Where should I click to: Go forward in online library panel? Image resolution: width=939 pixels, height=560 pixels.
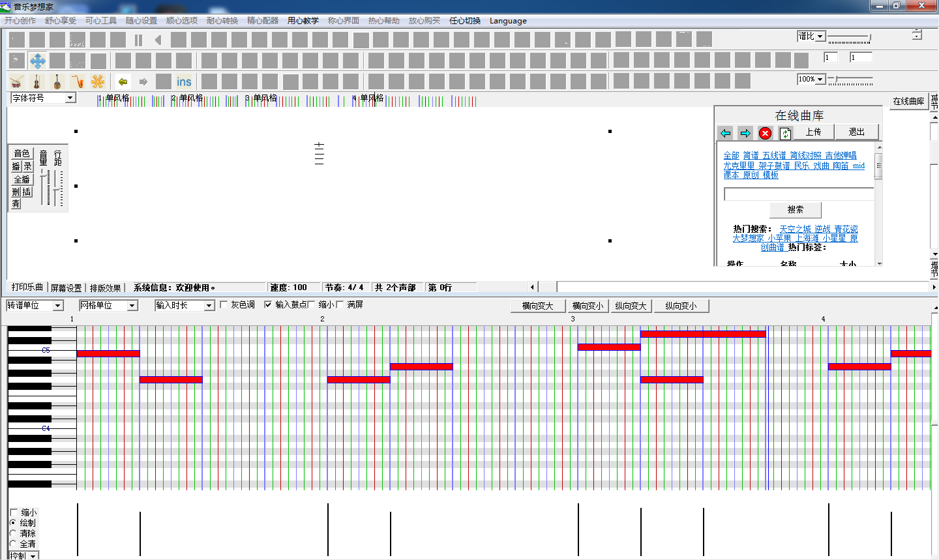click(x=745, y=133)
